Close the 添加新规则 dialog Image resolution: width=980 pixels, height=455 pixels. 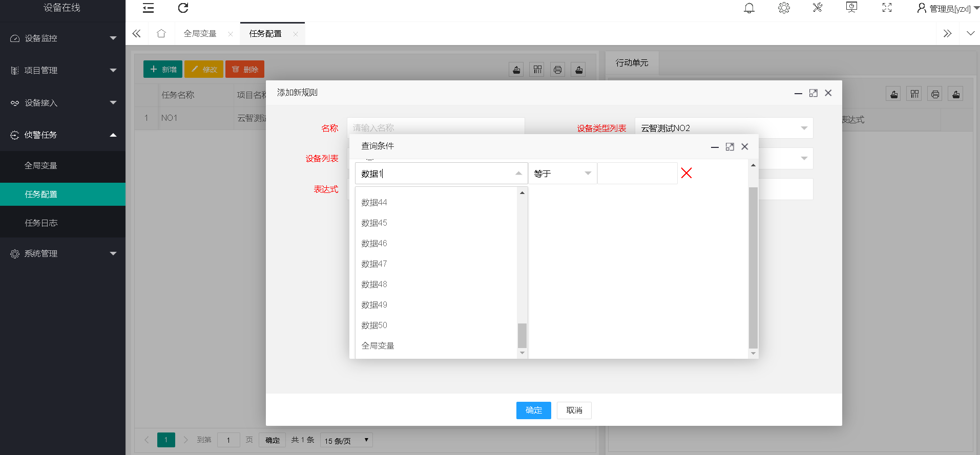[828, 93]
